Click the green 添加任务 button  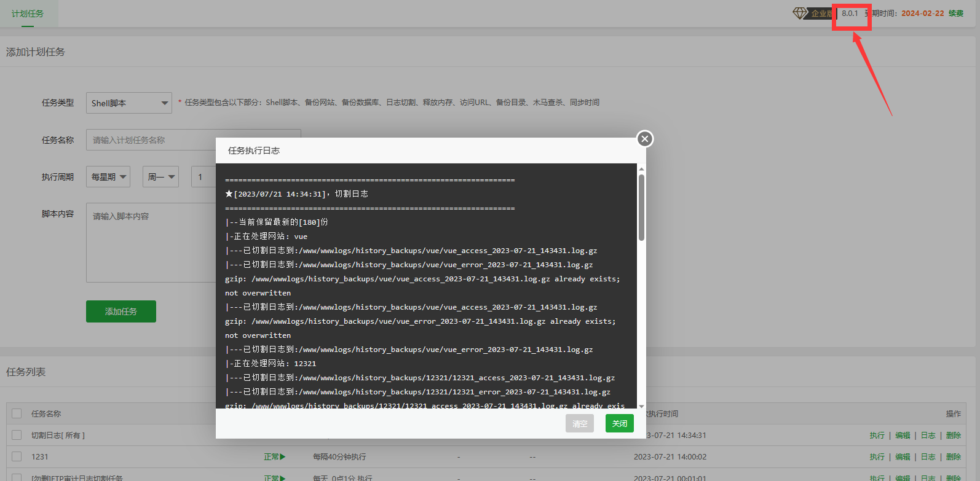121,311
